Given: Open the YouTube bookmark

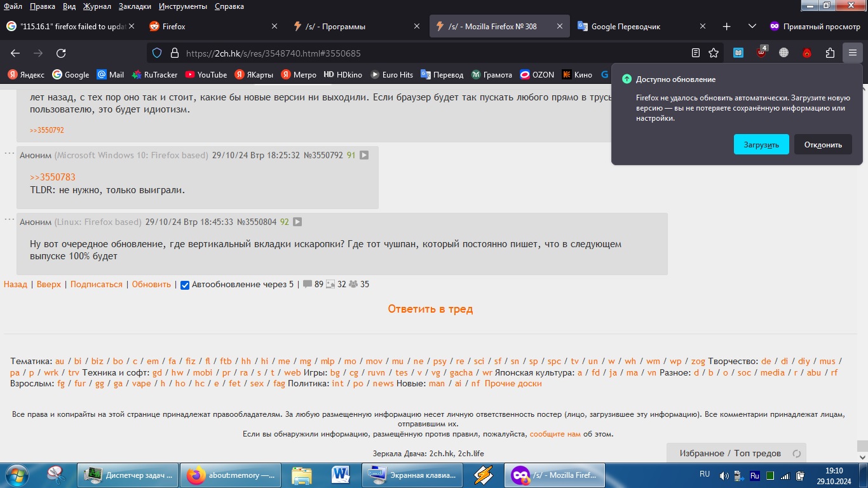Looking at the screenshot, I should click(206, 74).
